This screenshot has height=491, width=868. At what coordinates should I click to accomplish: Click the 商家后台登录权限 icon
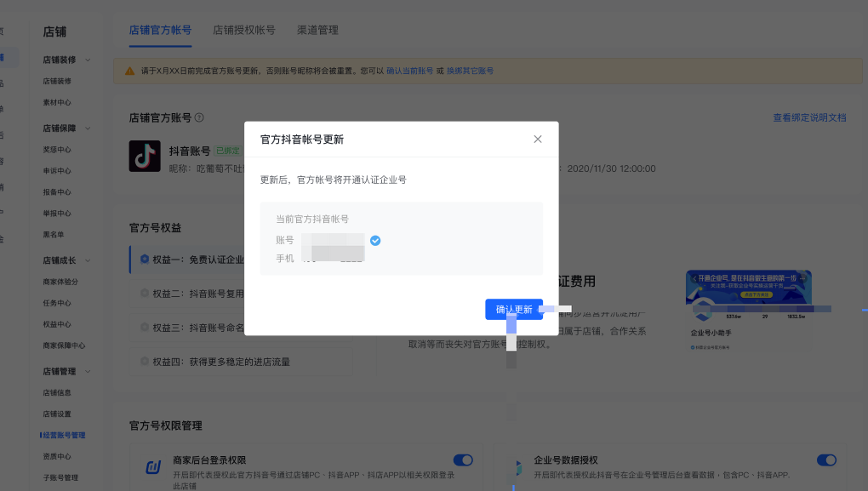pyautogui.click(x=153, y=467)
